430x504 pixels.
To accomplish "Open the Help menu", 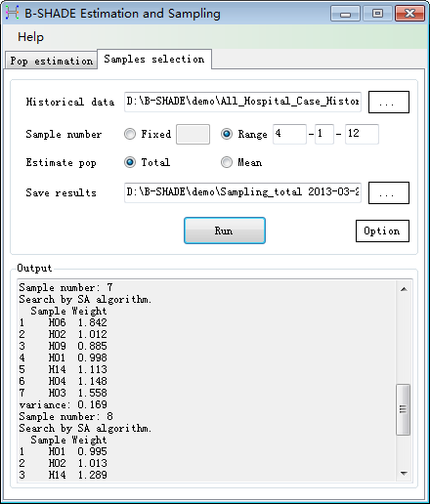I will (30, 37).
